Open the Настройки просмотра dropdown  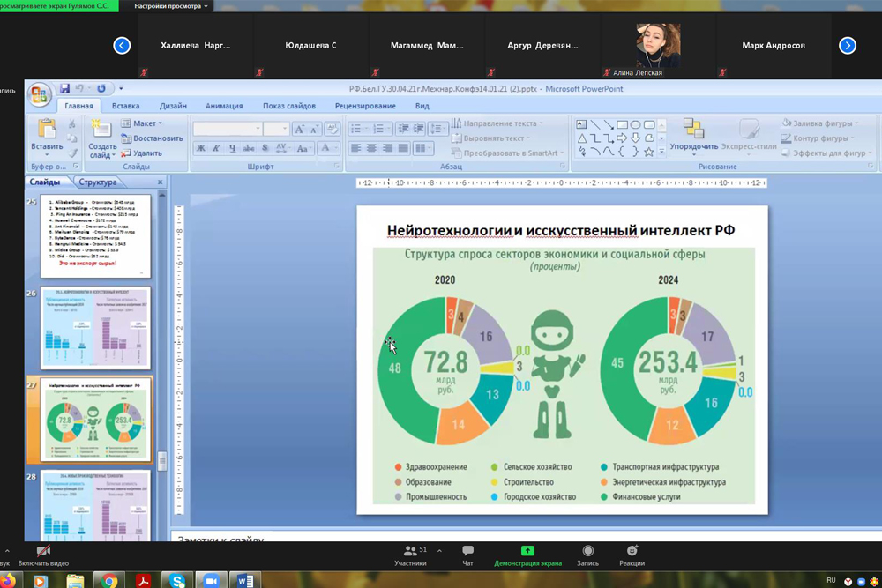pyautogui.click(x=171, y=6)
